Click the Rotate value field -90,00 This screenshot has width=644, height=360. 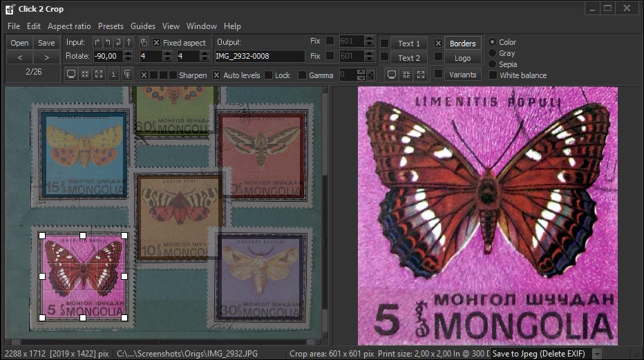point(108,56)
